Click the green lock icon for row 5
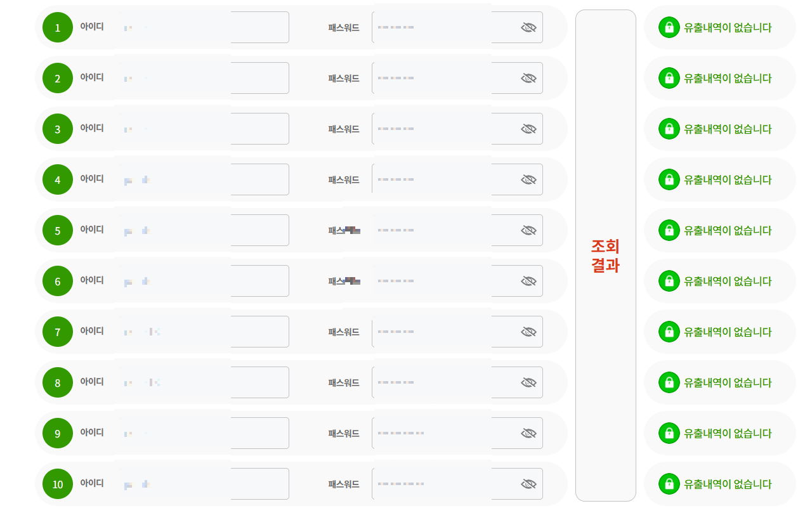The height and width of the screenshot is (513, 812). pos(669,230)
